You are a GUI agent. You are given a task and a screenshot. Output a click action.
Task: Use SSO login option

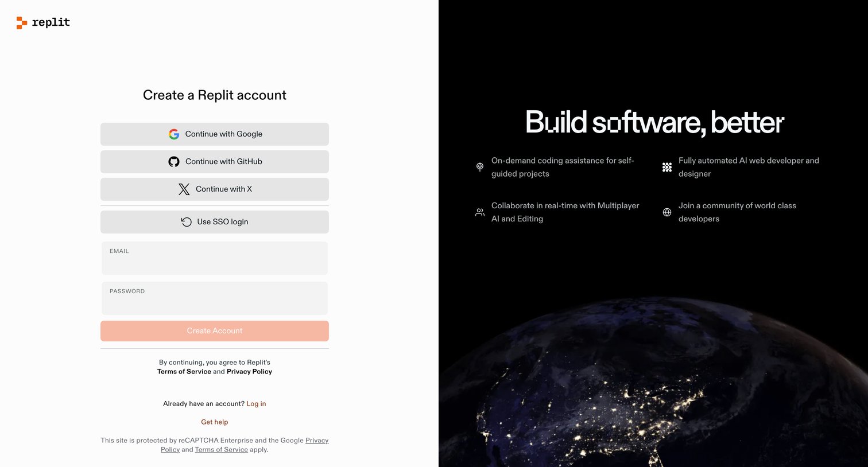pos(215,222)
